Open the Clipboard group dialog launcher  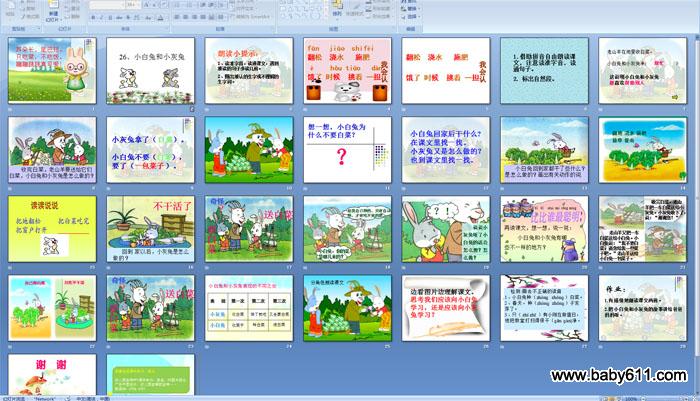pyautogui.click(x=38, y=29)
